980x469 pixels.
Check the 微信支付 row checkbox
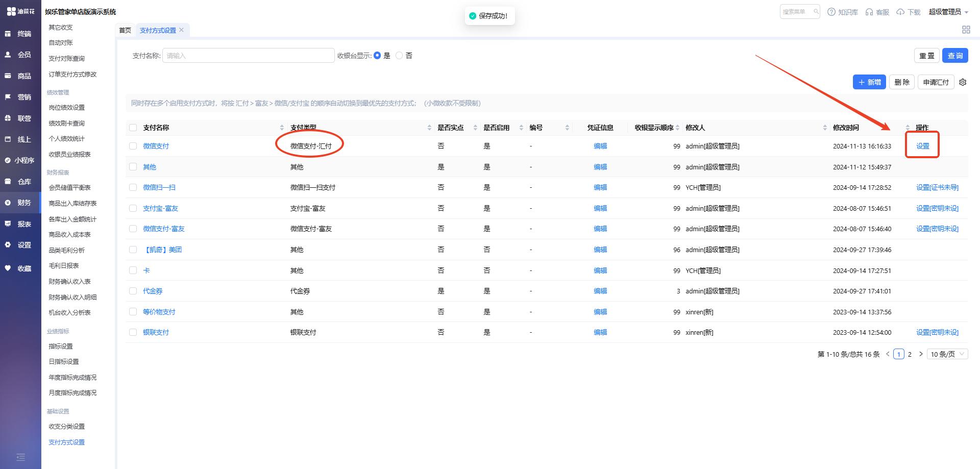pyautogui.click(x=133, y=146)
